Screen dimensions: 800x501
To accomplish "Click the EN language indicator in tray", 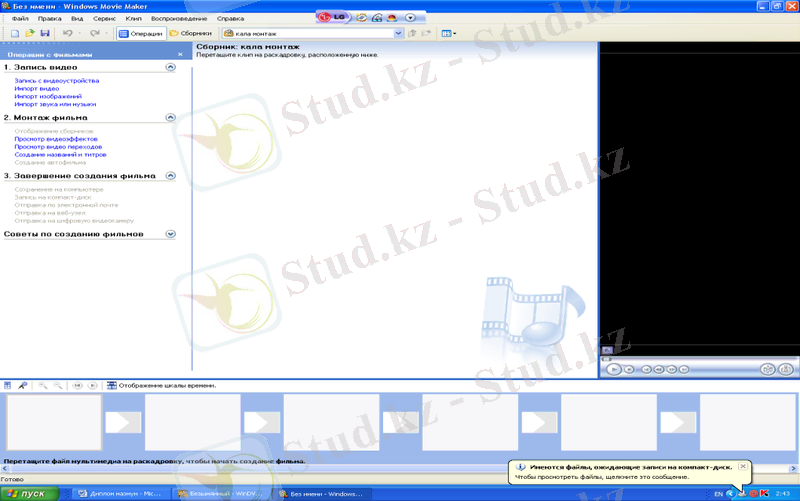I will (718, 494).
